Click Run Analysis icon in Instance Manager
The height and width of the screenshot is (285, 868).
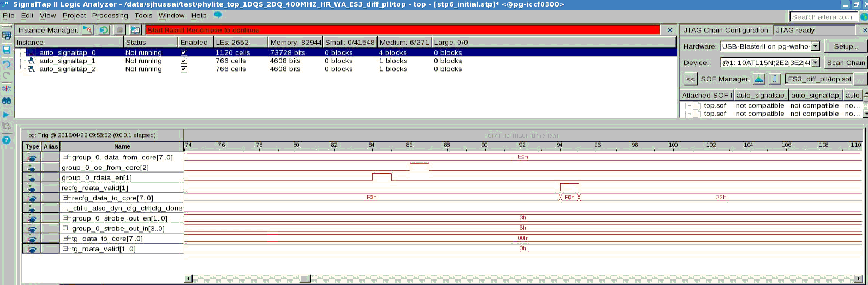click(87, 30)
